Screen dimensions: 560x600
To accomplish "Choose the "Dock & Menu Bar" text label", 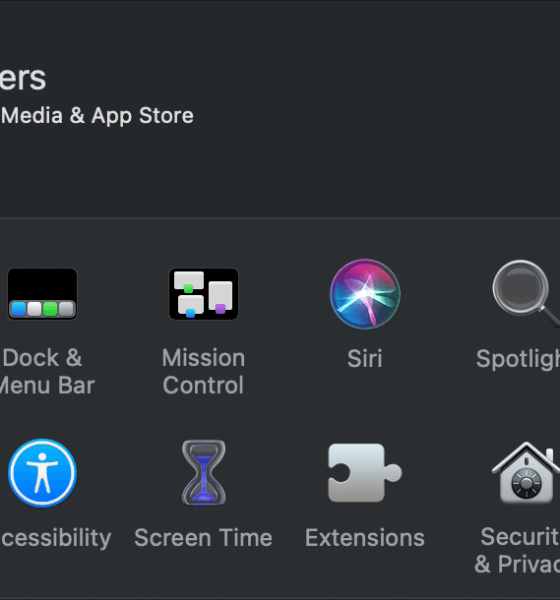I will pos(47,371).
